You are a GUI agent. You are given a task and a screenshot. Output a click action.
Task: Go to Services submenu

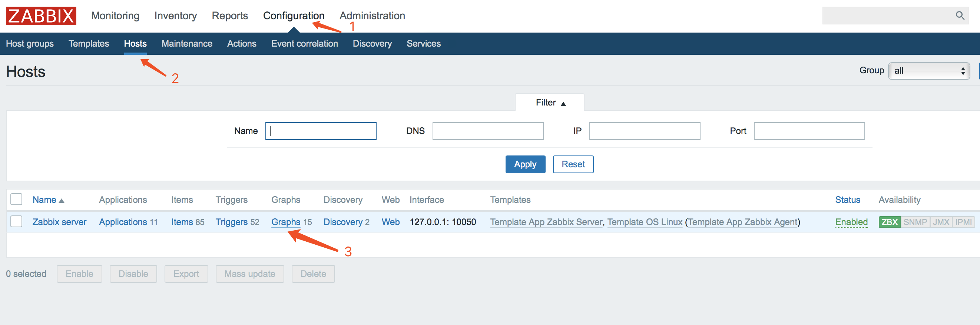[423, 44]
